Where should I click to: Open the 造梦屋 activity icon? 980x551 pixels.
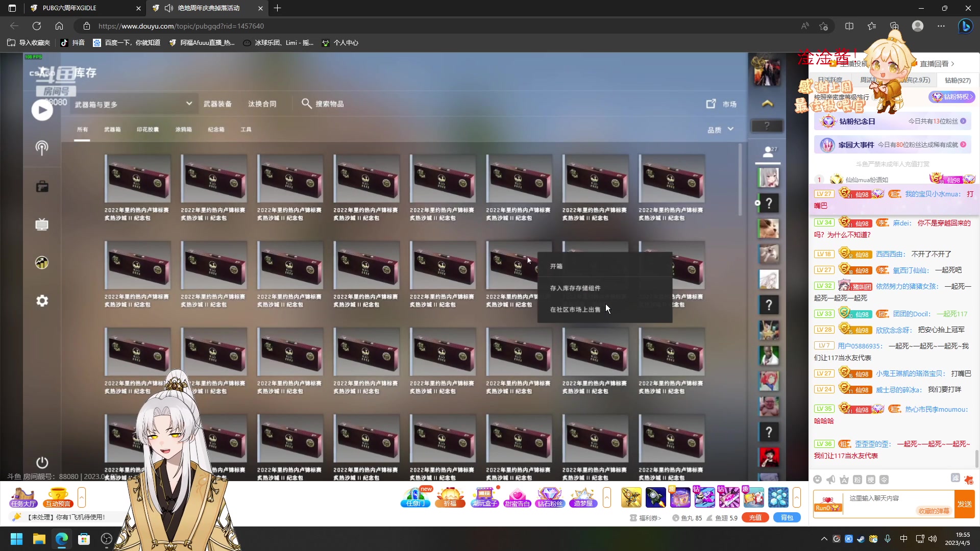(583, 497)
